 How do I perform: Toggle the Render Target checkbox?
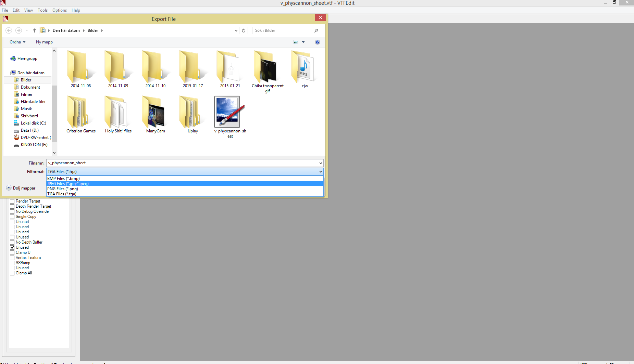[12, 201]
